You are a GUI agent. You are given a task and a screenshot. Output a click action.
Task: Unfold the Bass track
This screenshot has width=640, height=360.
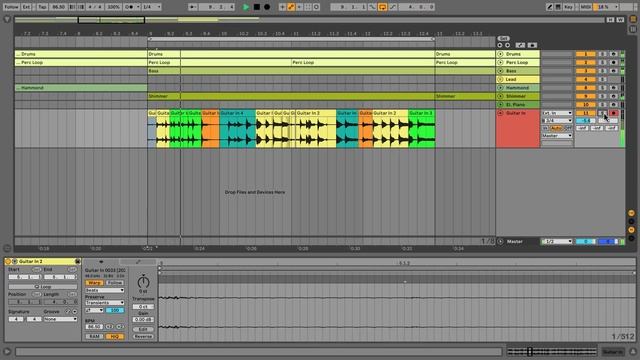pyautogui.click(x=500, y=71)
